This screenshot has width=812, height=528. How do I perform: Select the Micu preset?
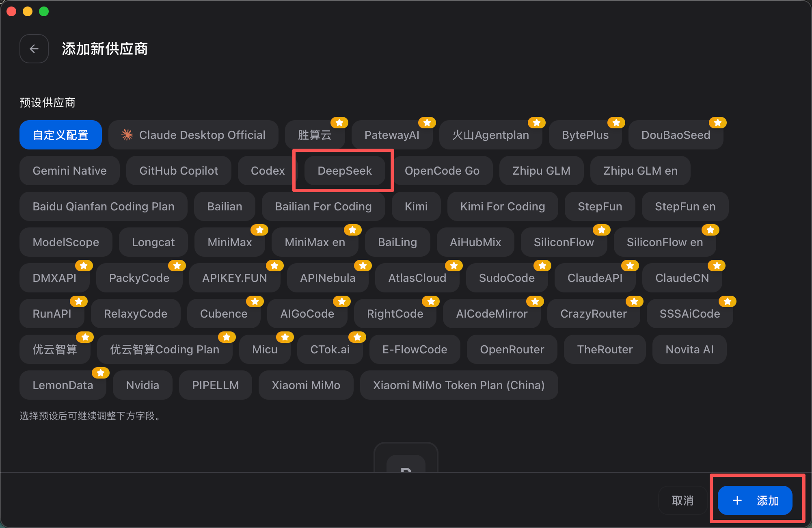(265, 349)
